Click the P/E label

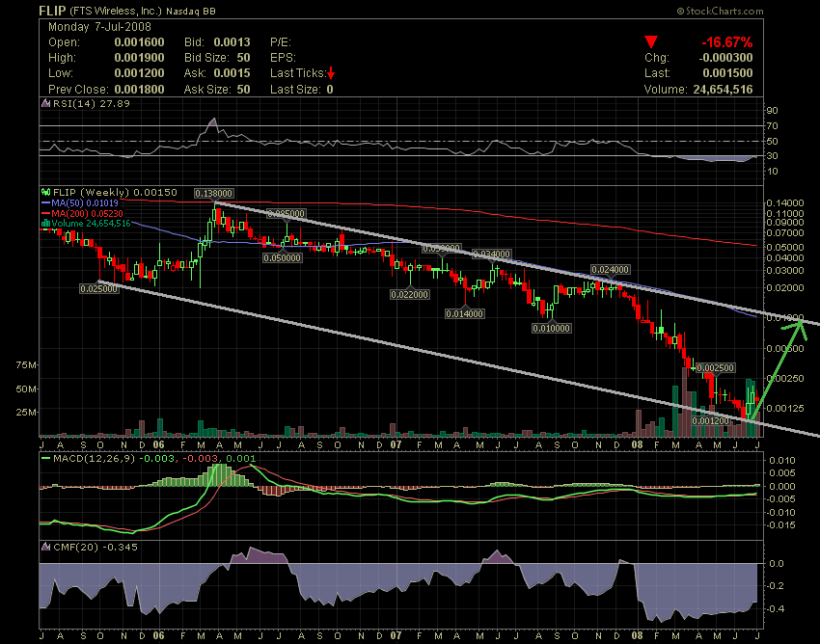(x=281, y=42)
